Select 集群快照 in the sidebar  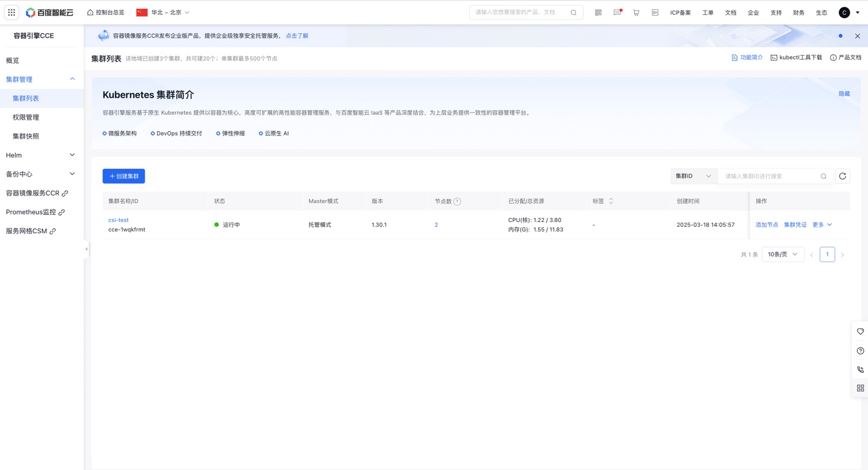tap(26, 136)
